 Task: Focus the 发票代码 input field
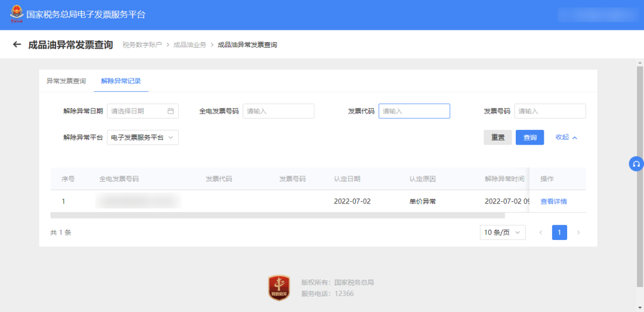pos(414,111)
